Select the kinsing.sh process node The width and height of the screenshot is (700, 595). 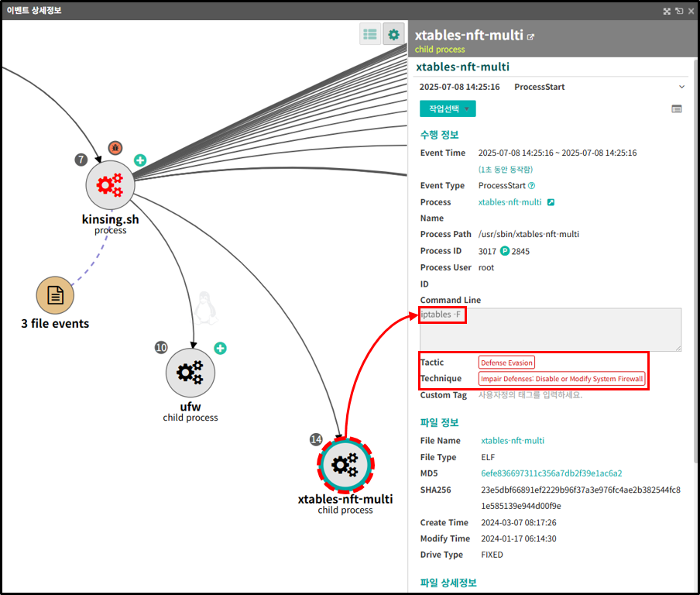(x=109, y=184)
